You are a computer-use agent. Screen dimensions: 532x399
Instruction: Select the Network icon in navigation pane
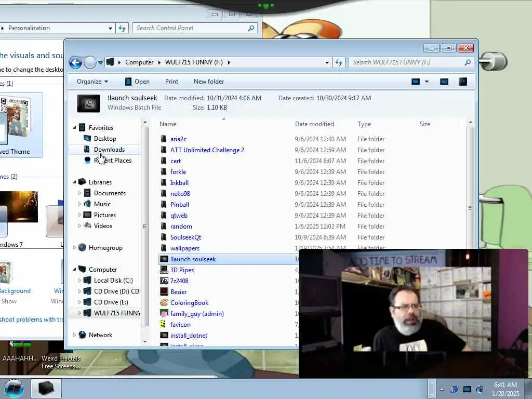click(82, 335)
